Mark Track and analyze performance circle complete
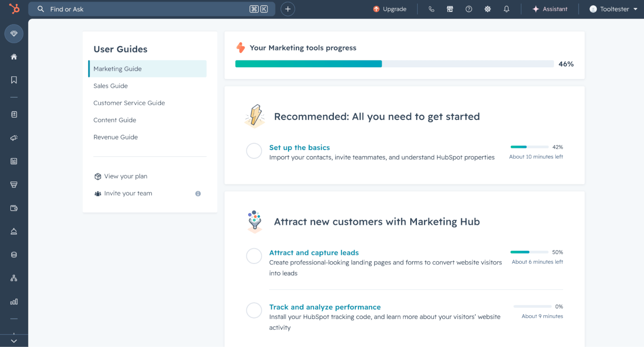Screen dimensions: 644x347 point(254,310)
